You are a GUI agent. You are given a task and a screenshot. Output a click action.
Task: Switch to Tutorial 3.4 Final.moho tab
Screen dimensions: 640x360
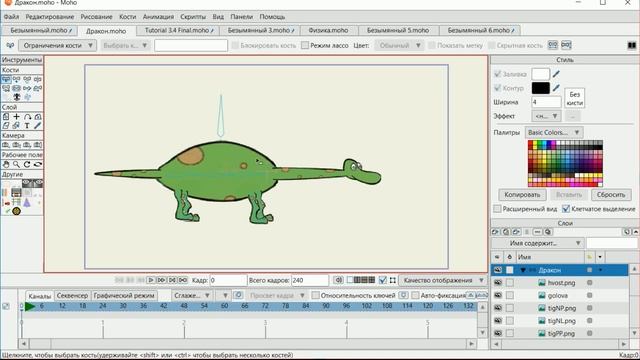178,30
